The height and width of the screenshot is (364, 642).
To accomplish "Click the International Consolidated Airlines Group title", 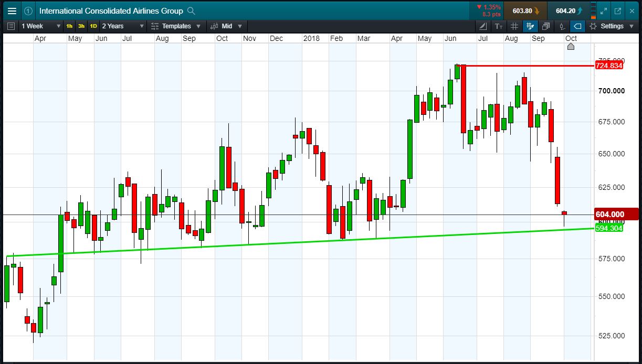I will (111, 10).
